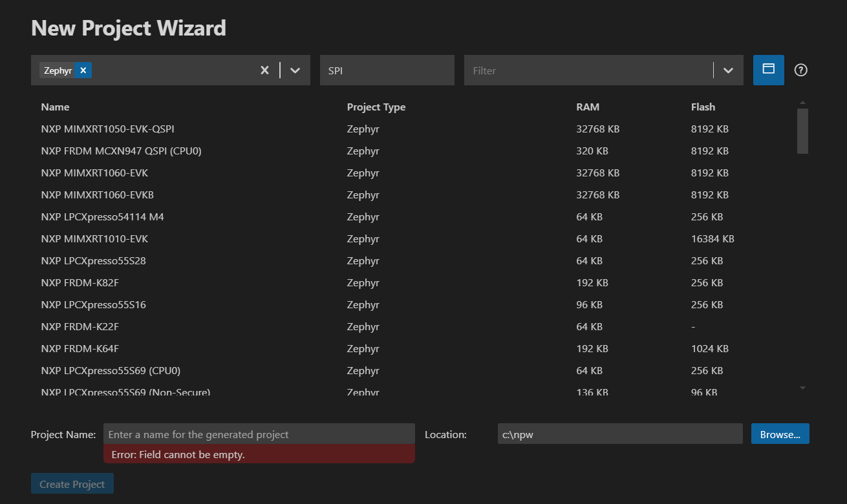
Task: Toggle the table layout view button
Action: (768, 70)
